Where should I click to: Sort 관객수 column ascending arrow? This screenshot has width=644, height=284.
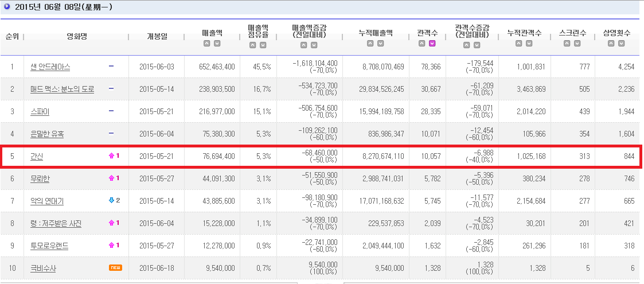click(x=422, y=44)
